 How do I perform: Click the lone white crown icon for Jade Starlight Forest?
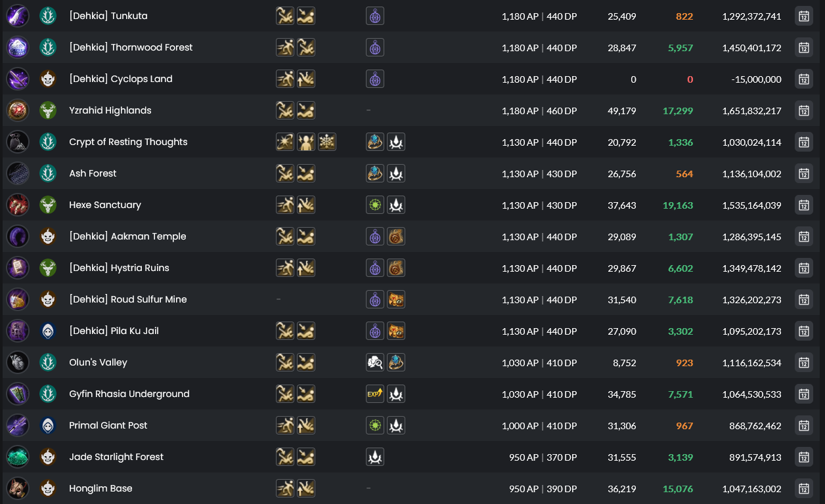pos(375,457)
